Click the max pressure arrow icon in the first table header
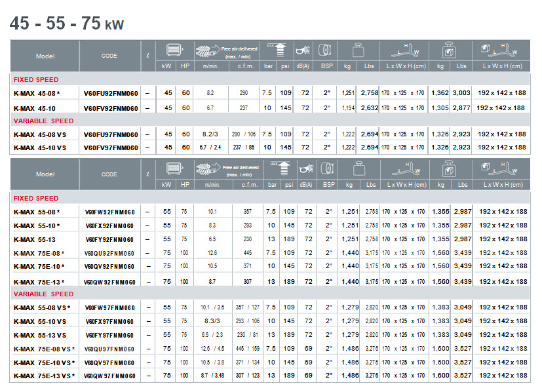Image resolution: width=542 pixels, height=392 pixels. click(x=277, y=50)
